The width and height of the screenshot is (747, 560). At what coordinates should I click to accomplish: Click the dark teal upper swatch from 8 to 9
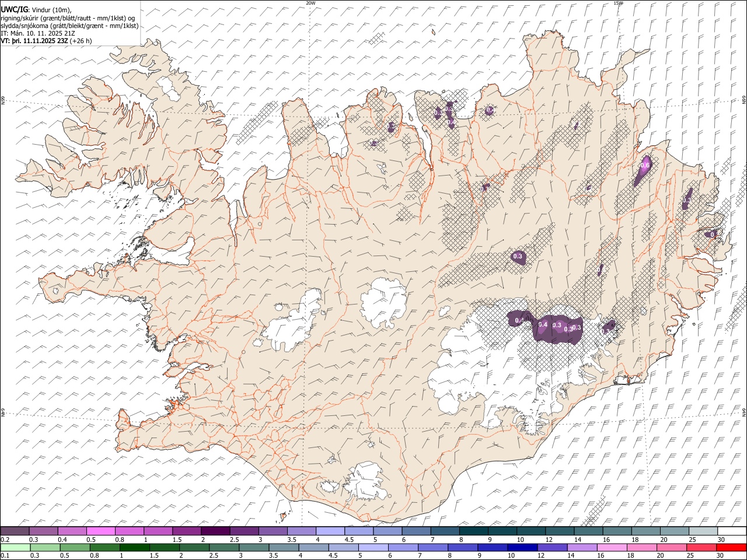(473, 531)
